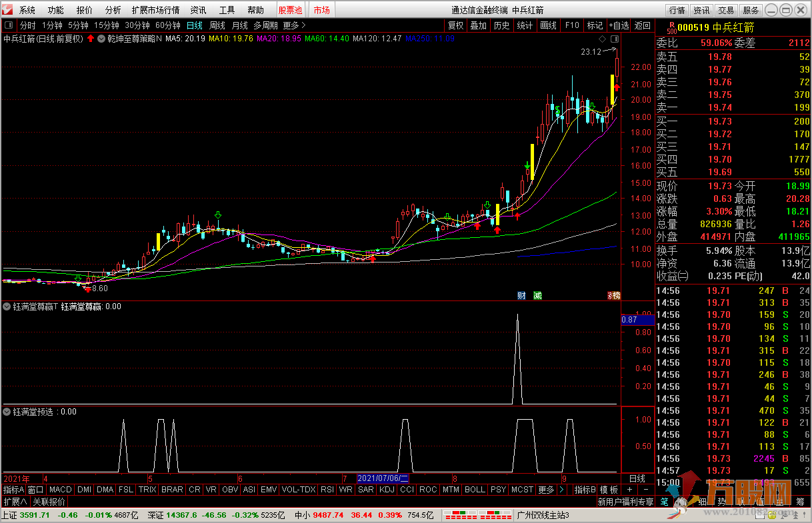Select the BOLL indicator tab
This screenshot has width=812, height=523.
475,490
